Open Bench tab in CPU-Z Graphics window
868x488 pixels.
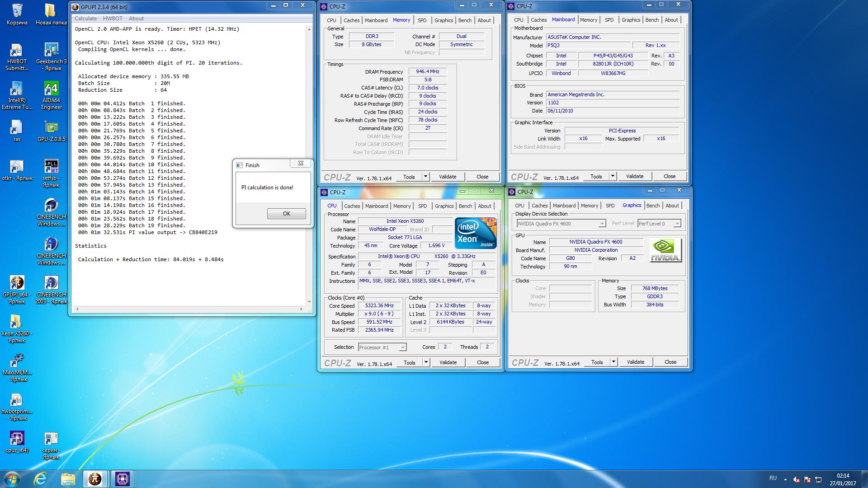(x=653, y=206)
